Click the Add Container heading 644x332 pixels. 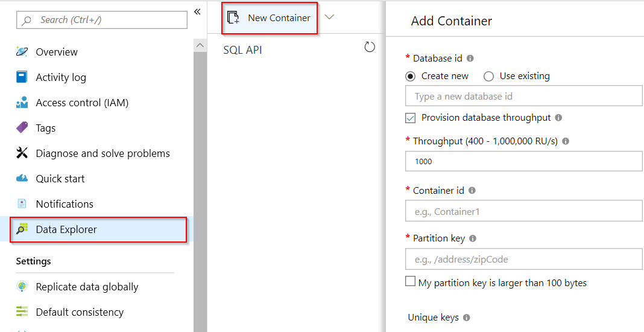click(x=452, y=21)
